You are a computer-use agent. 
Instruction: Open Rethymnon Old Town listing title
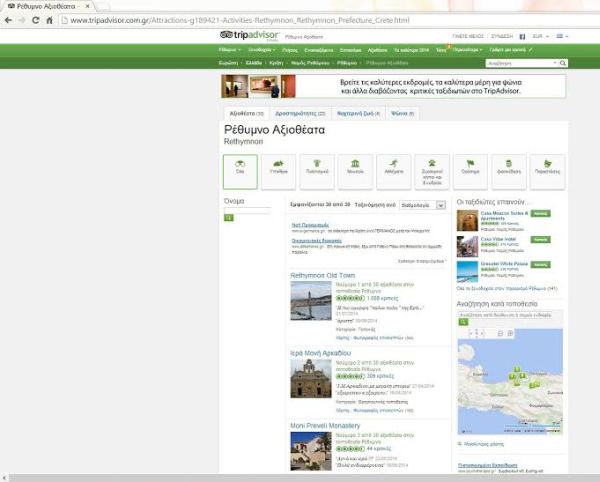click(x=323, y=275)
